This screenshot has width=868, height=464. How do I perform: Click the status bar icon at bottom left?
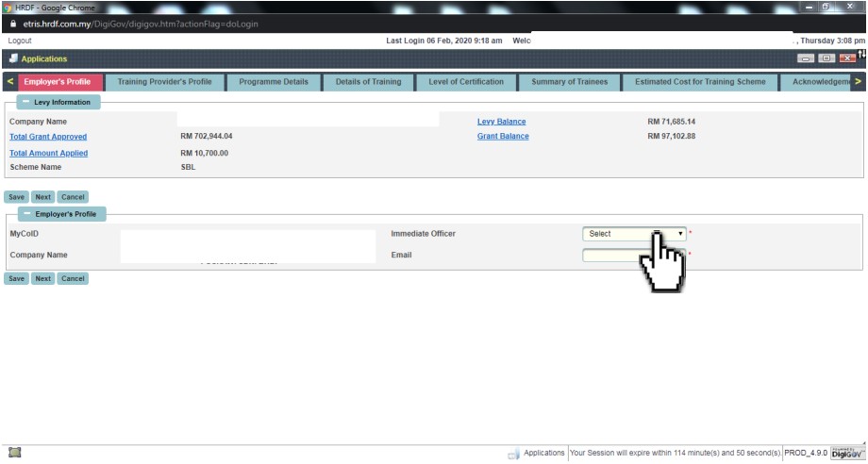14,454
